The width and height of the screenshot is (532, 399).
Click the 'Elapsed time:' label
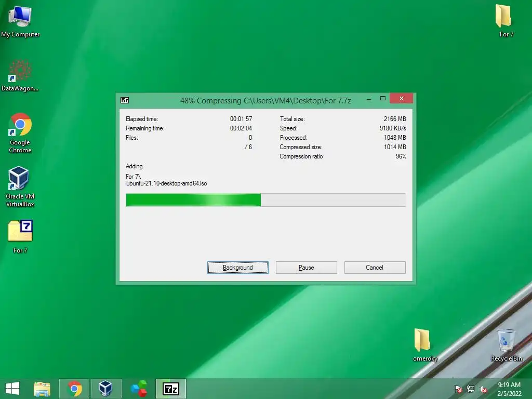coord(142,119)
